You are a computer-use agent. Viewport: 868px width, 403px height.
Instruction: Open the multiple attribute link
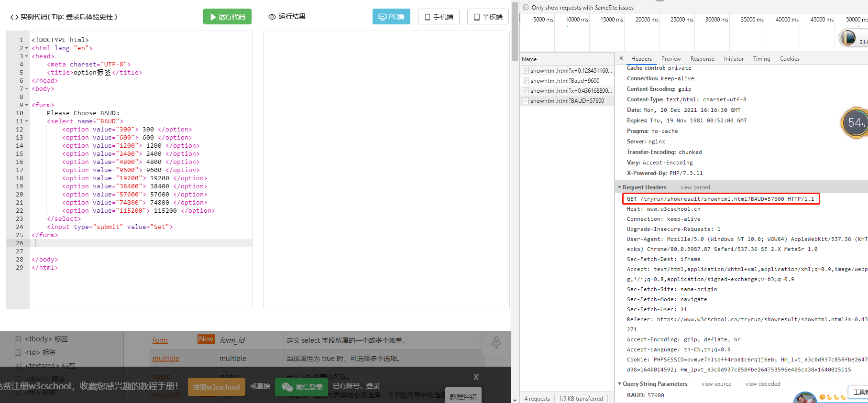166,359
